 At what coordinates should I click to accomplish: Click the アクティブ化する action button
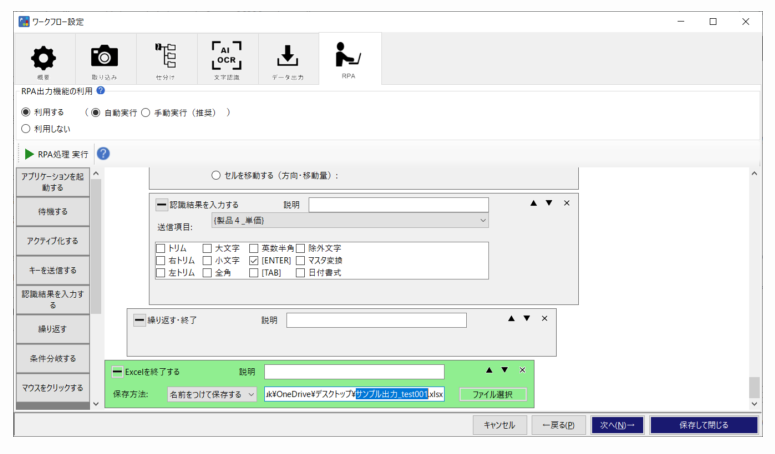tap(53, 241)
